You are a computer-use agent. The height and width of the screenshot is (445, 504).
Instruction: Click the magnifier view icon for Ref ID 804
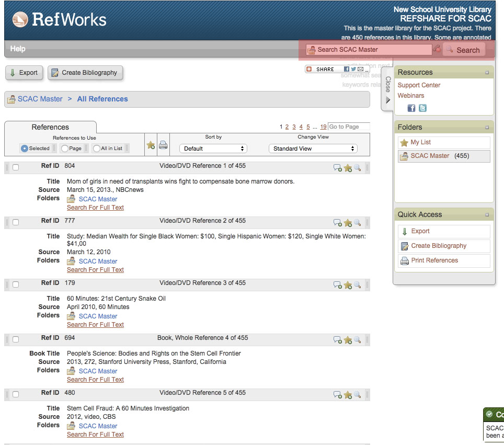[x=358, y=167]
